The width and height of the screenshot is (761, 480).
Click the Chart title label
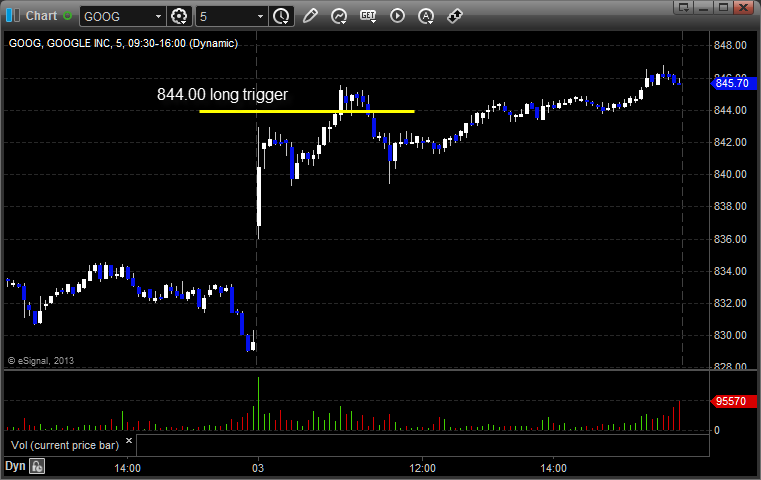41,16
